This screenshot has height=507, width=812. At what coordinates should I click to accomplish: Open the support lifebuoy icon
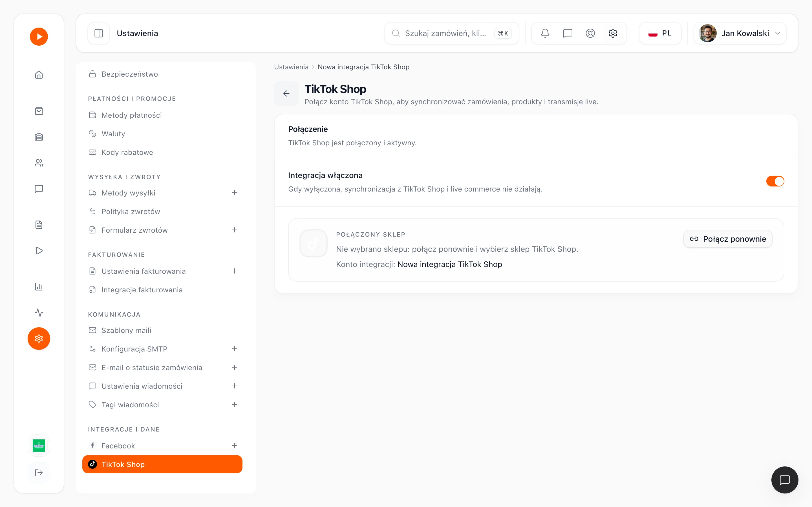590,33
